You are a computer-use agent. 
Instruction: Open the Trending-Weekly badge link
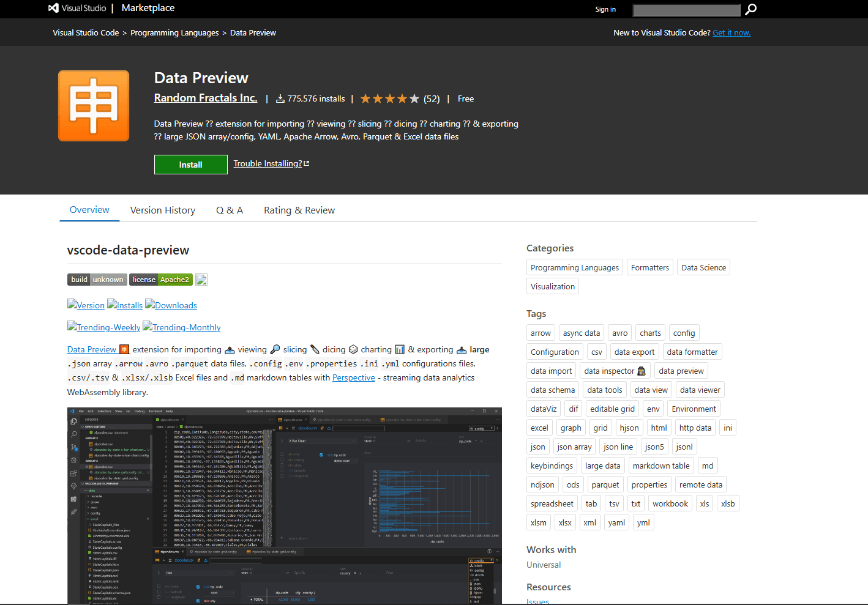[103, 327]
